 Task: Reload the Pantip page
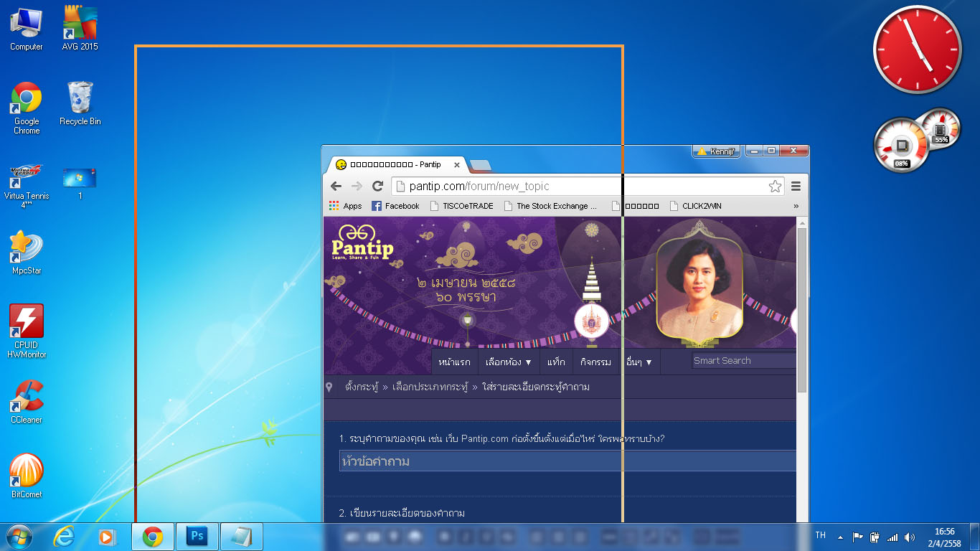[x=377, y=186]
